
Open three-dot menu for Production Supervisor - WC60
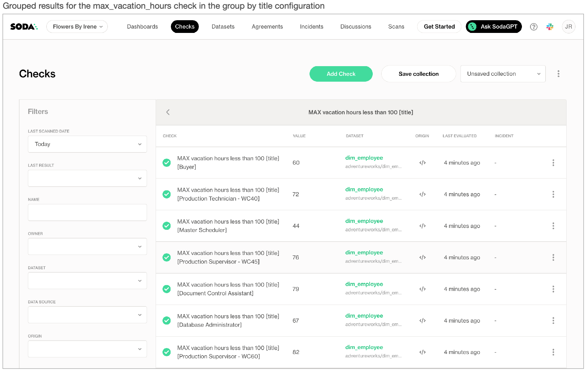[553, 352]
